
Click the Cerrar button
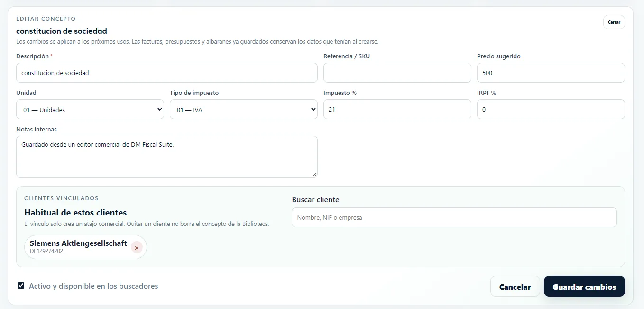coord(614,22)
